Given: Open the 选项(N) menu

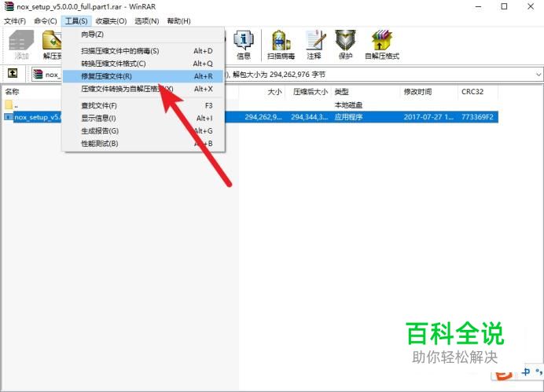Looking at the screenshot, I should [147, 21].
